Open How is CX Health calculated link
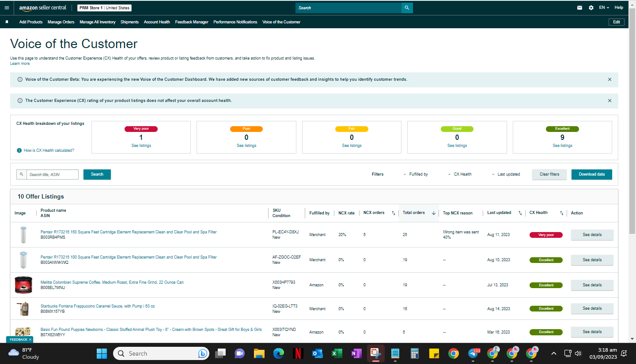The height and width of the screenshot is (364, 636). (49, 150)
